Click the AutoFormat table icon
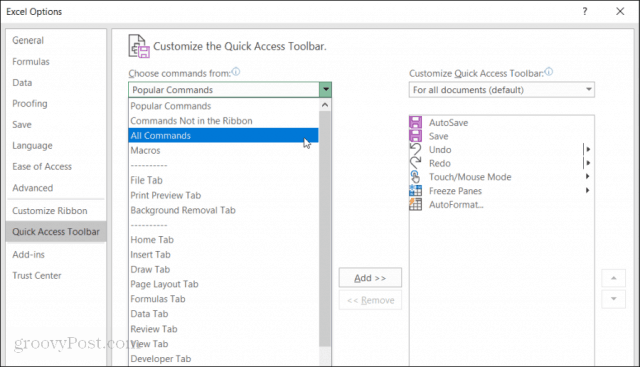This screenshot has width=640, height=367. [416, 204]
